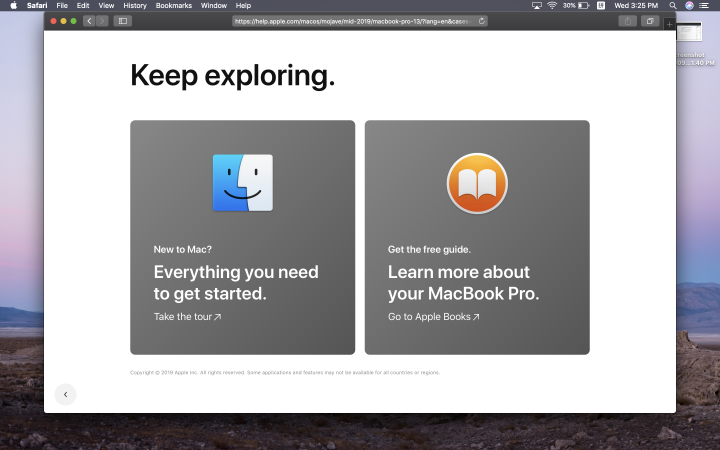Show all tabs overview
720x450 pixels.
pyautogui.click(x=650, y=21)
